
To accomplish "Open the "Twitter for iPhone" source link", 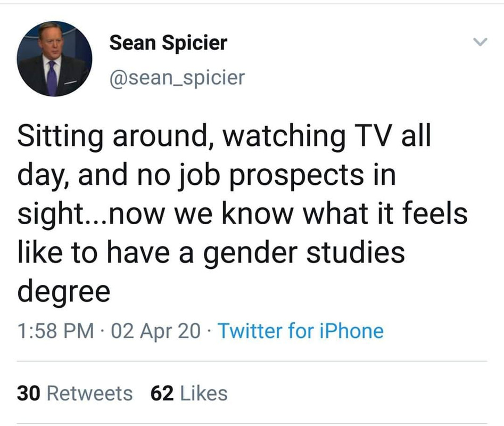I will coord(300,331).
